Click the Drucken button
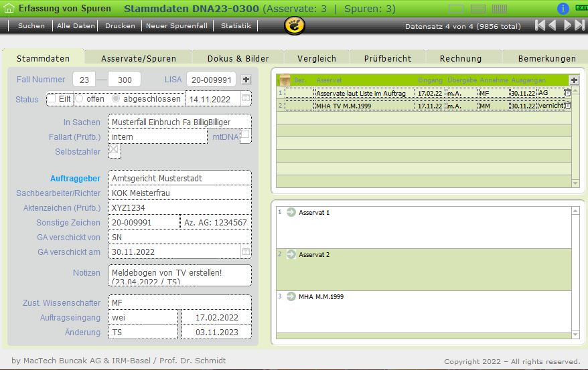 [120, 26]
